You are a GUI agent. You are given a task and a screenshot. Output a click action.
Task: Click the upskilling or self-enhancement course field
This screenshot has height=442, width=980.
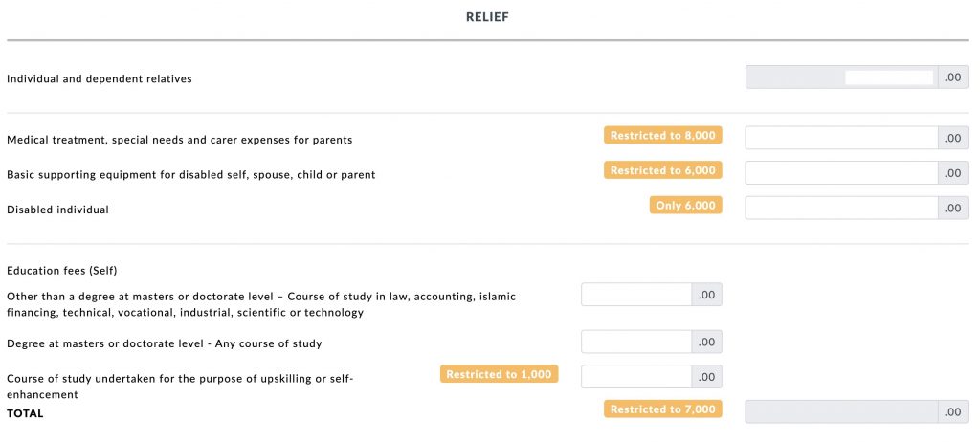tap(636, 376)
